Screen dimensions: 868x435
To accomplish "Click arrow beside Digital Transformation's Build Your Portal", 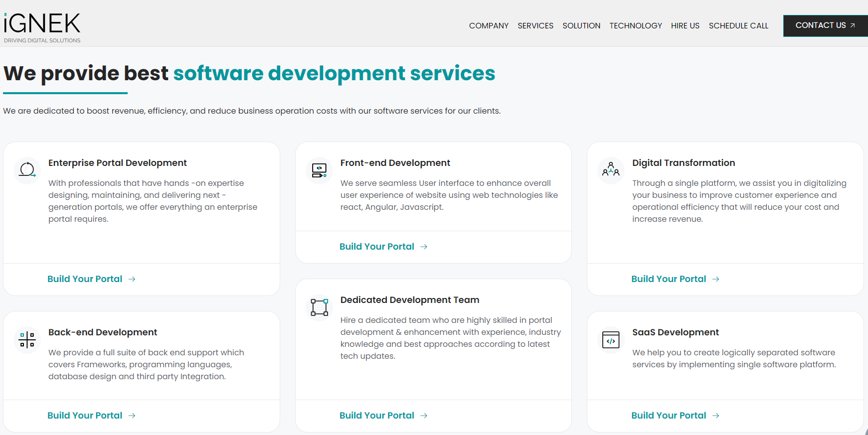I will coord(716,279).
